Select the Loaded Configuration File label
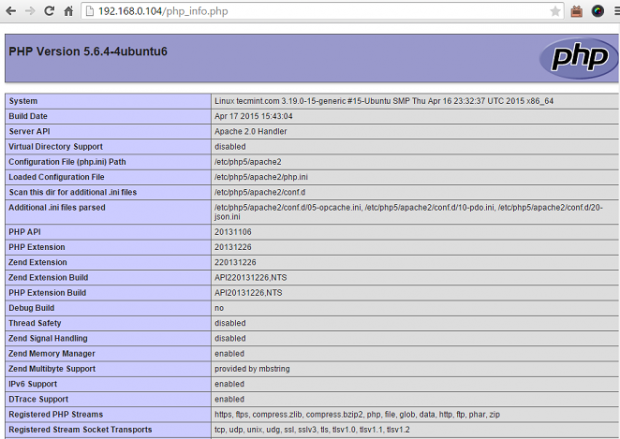The width and height of the screenshot is (620, 439). point(56,177)
